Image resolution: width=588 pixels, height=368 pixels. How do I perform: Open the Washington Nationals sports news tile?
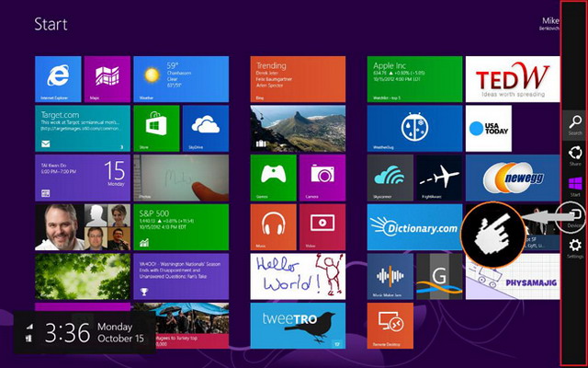pos(181,276)
